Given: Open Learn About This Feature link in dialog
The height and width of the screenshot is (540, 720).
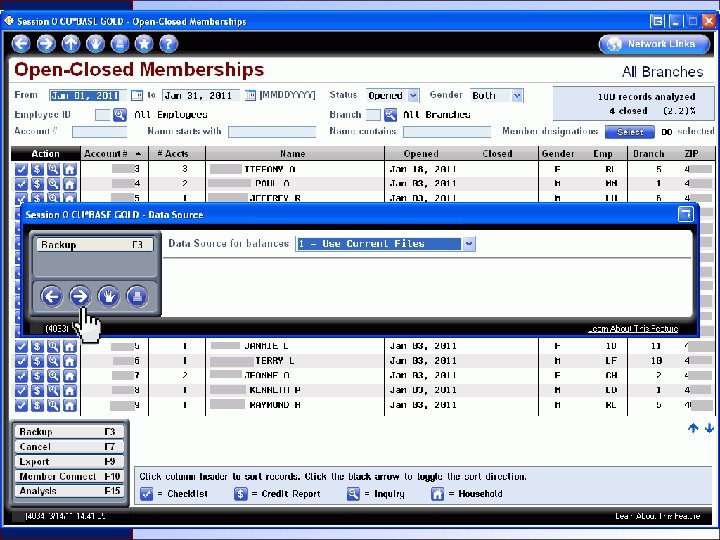Looking at the screenshot, I should pyautogui.click(x=633, y=329).
